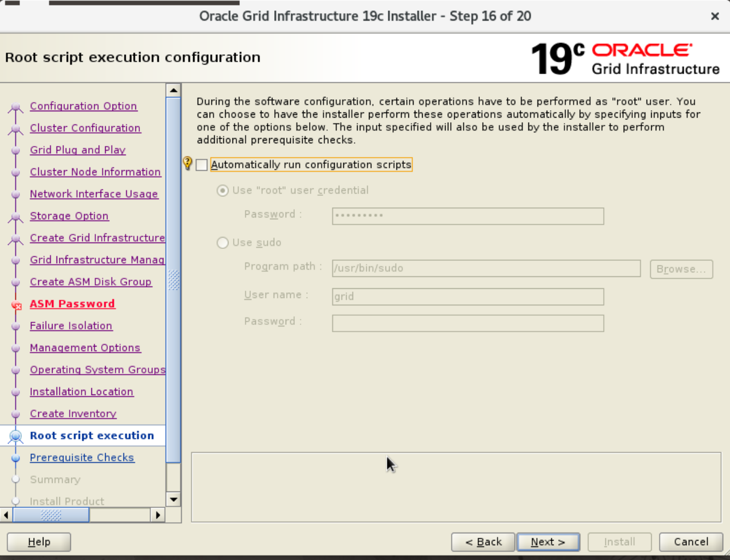Click the Help button

point(39,542)
